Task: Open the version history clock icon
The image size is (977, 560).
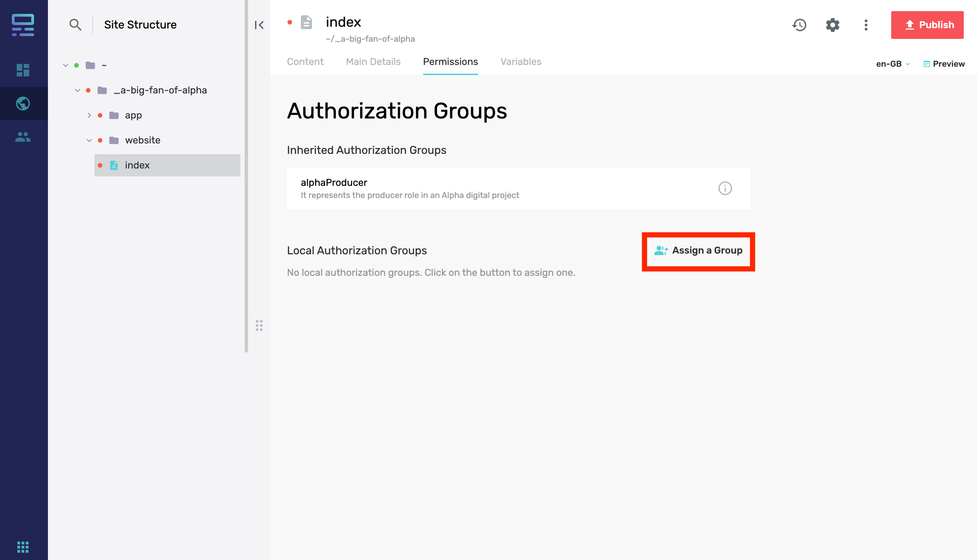Action: coord(799,25)
